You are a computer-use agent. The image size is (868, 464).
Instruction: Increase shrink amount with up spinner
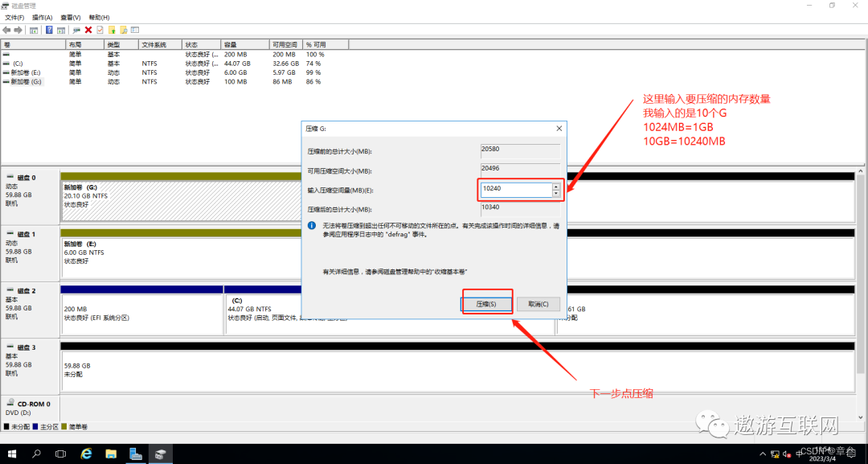[x=556, y=187]
